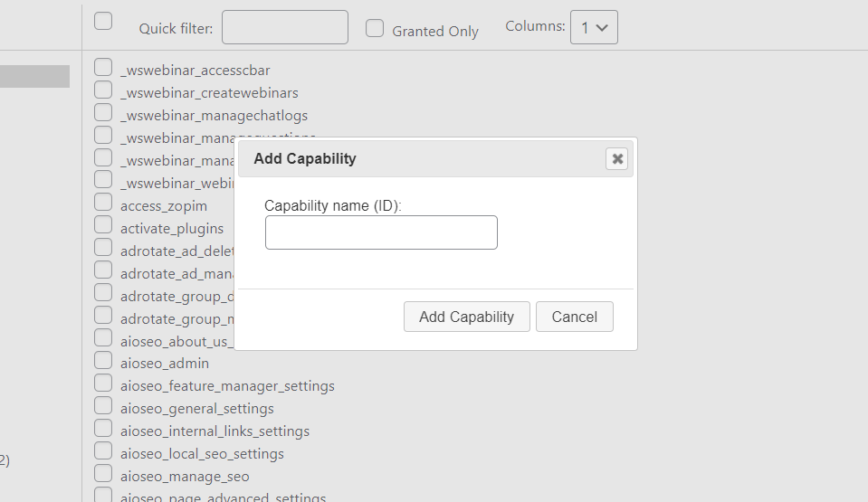The width and height of the screenshot is (868, 502).
Task: Cancel the Add Capability dialog
Action: 574,317
